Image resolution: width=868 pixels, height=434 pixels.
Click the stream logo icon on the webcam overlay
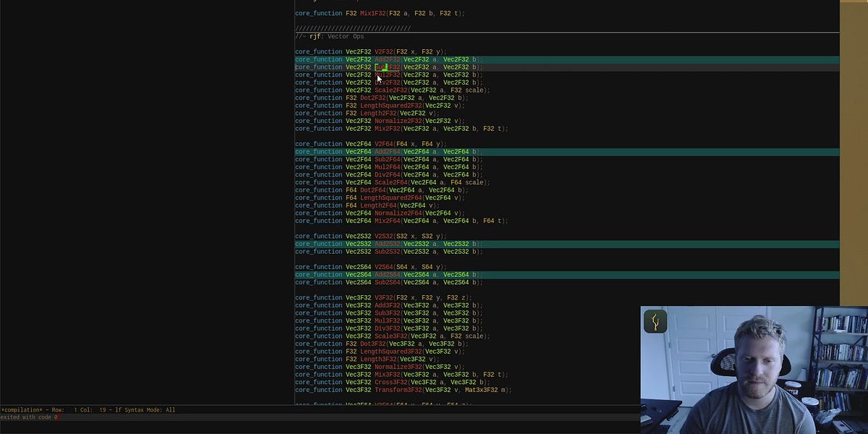[x=655, y=321]
